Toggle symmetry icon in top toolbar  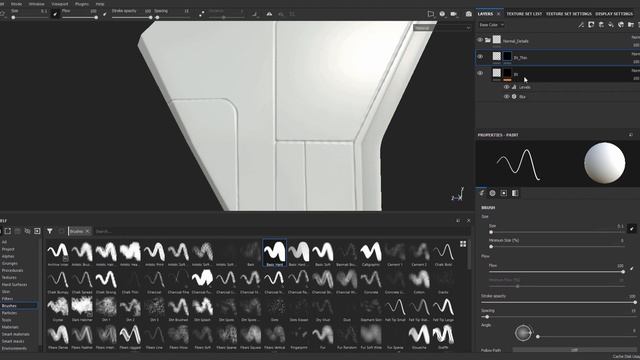coord(269,14)
